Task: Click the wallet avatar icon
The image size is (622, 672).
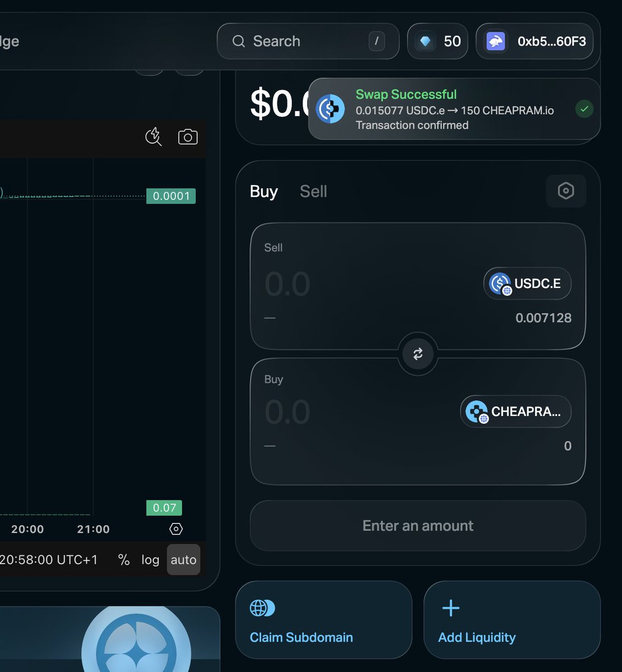Action: [x=495, y=41]
